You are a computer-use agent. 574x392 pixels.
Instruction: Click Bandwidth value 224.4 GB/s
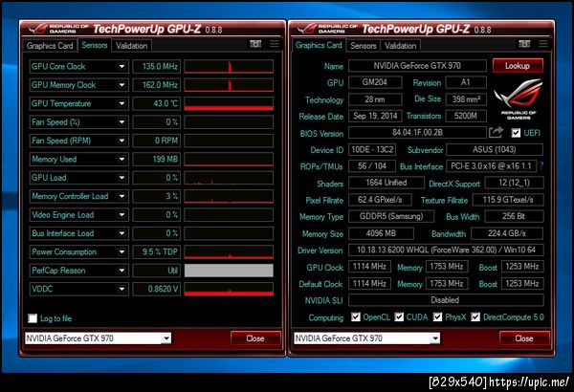507,233
